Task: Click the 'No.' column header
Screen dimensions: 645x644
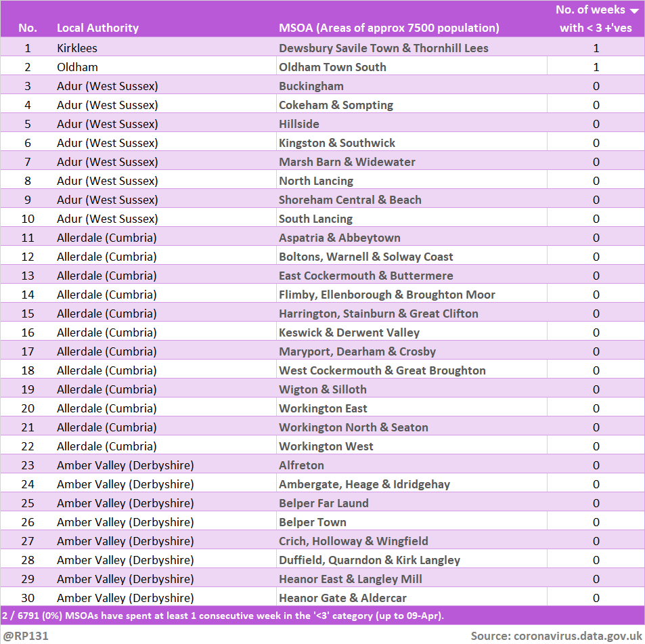Action: click(28, 28)
